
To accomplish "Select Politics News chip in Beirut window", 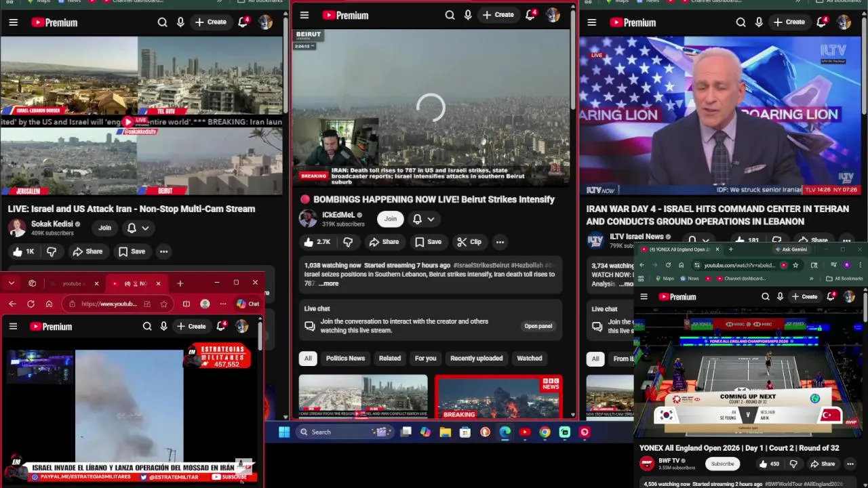I will point(345,358).
